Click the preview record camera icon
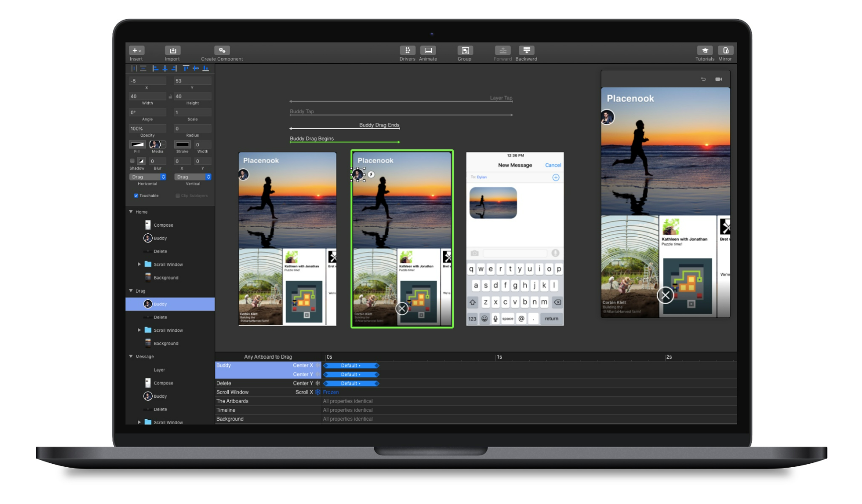Viewport: 862px width, 504px height. point(718,79)
